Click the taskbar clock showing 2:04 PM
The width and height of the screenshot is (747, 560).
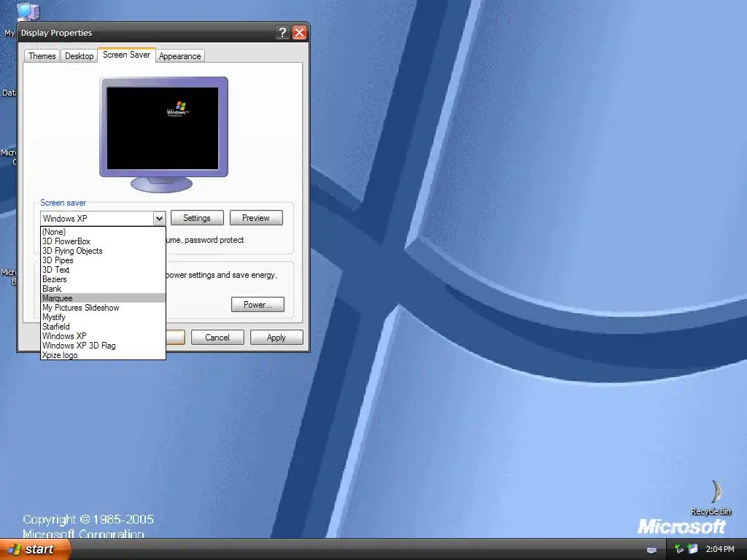point(720,549)
